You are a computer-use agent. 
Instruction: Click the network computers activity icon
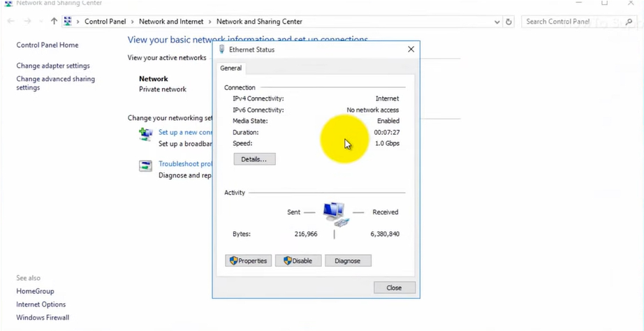335,213
